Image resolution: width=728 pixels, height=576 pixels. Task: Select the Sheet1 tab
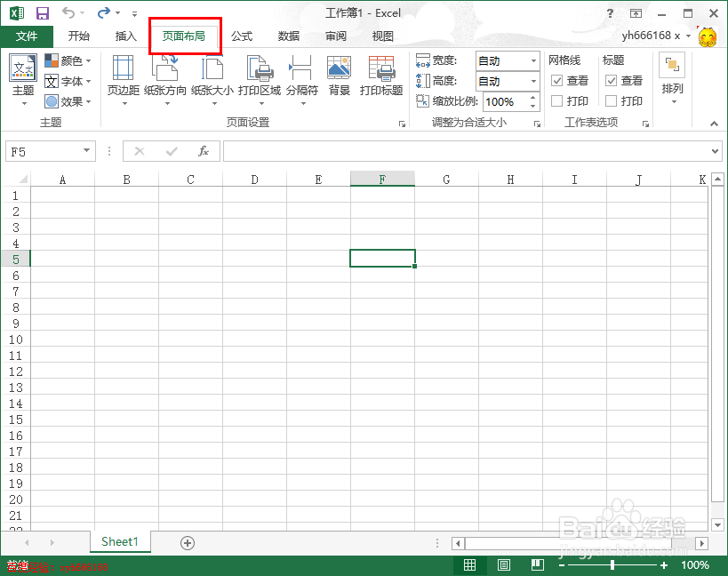120,541
